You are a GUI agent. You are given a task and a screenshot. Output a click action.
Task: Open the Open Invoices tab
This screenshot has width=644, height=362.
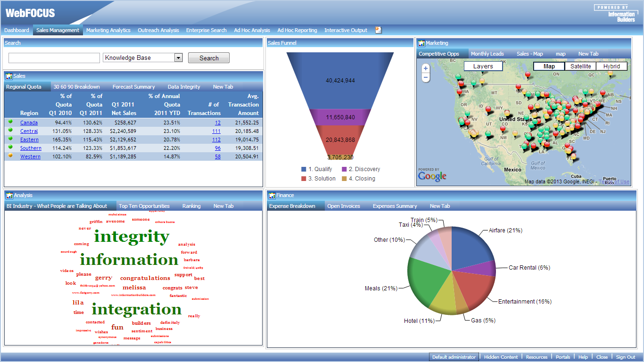[x=343, y=206]
